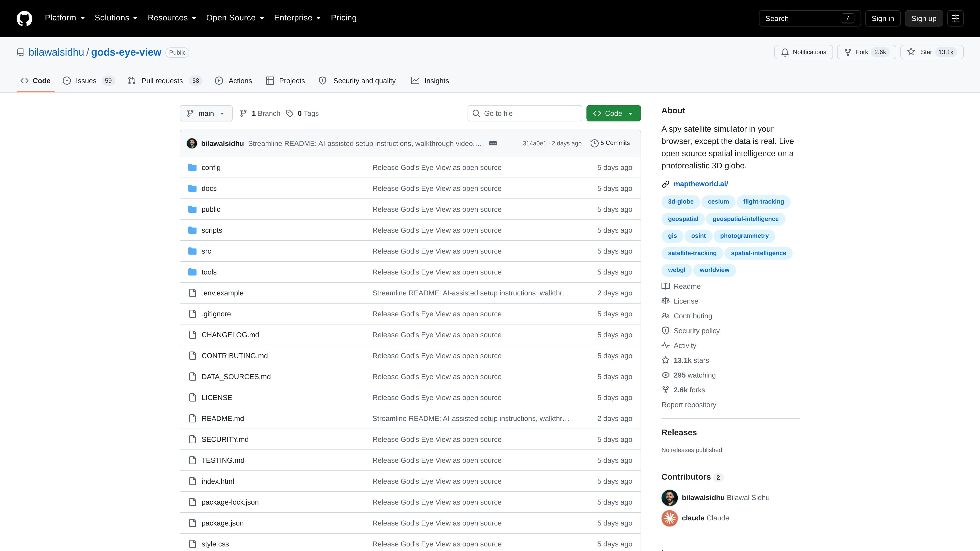Image resolution: width=980 pixels, height=551 pixels.
Task: Click the Readme book icon
Action: click(x=665, y=286)
